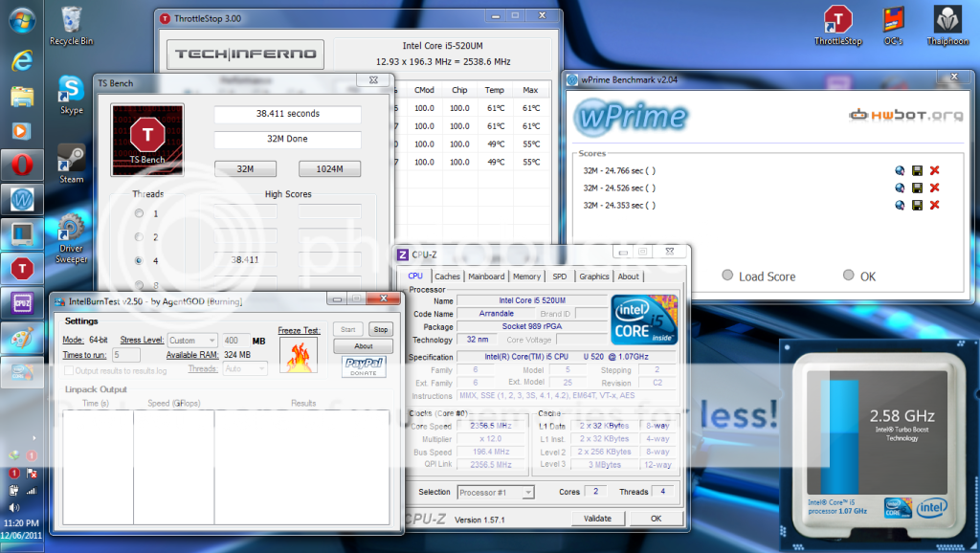The height and width of the screenshot is (553, 980).
Task: Delete the 24.766 sec wPrime score
Action: pos(934,170)
